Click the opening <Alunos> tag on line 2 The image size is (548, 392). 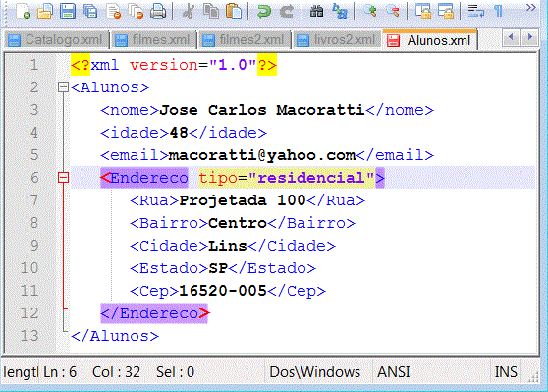110,87
